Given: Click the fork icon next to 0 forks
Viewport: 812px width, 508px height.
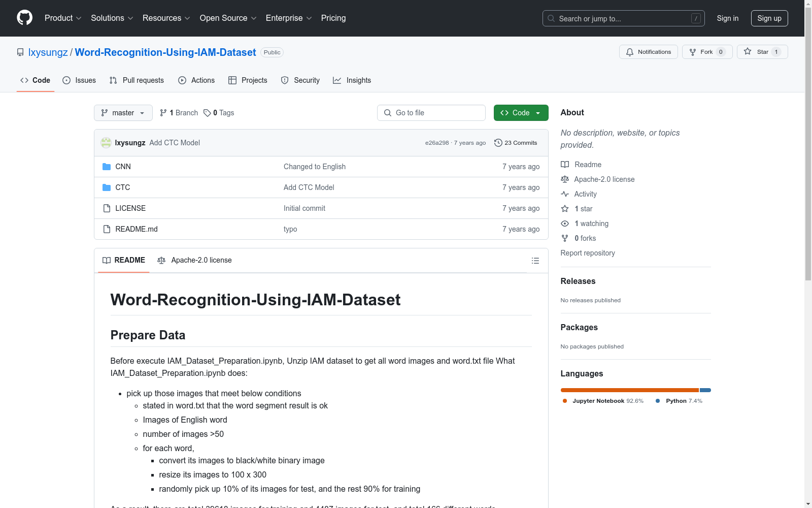Looking at the screenshot, I should coord(565,238).
